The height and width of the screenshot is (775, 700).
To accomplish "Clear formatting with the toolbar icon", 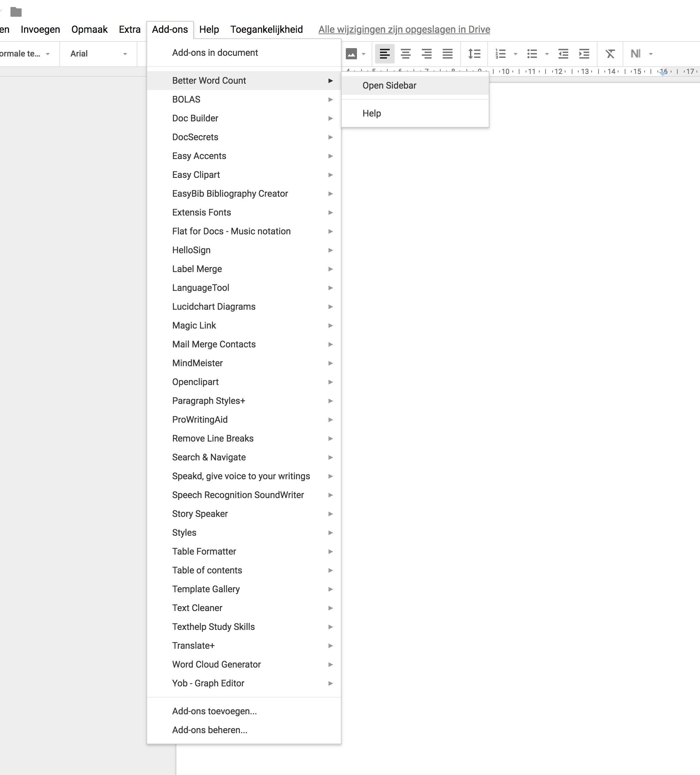I will [610, 54].
